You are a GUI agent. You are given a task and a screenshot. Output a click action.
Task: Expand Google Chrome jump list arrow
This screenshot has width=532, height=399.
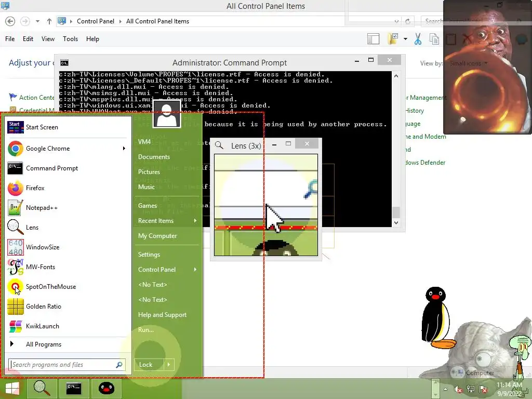coord(124,148)
